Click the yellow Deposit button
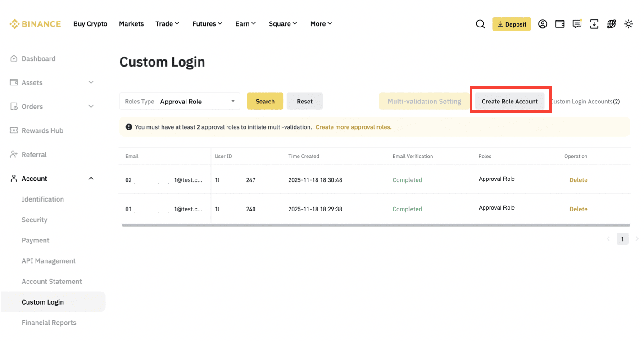This screenshot has height=341, width=644. (511, 24)
